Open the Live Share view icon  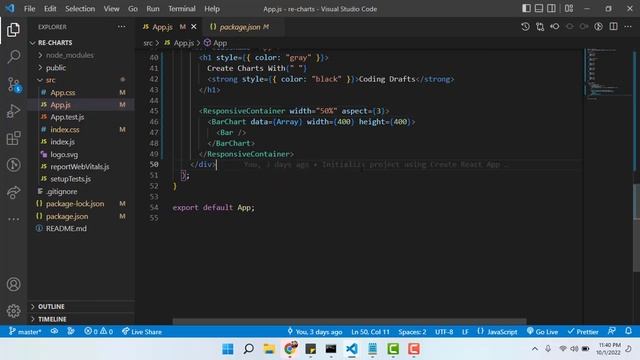13,192
